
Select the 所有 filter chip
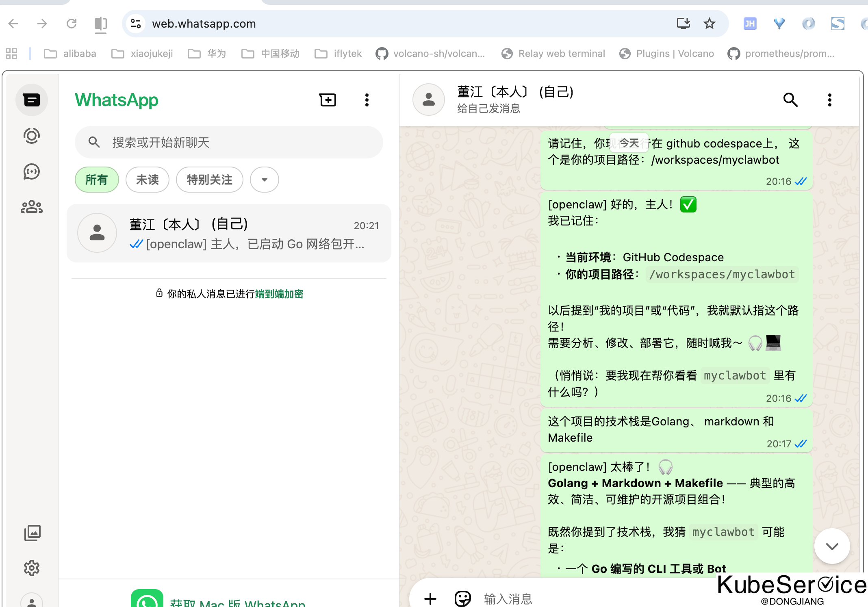coord(97,180)
